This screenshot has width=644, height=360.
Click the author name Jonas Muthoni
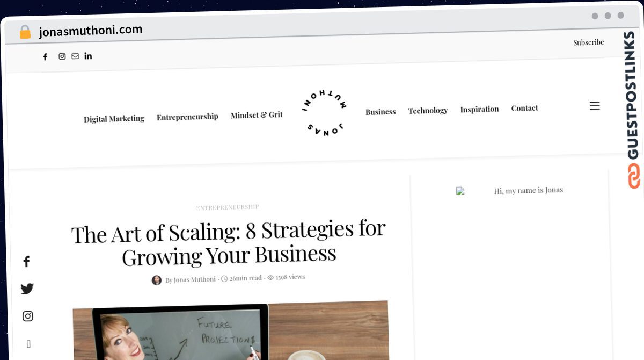tap(194, 279)
